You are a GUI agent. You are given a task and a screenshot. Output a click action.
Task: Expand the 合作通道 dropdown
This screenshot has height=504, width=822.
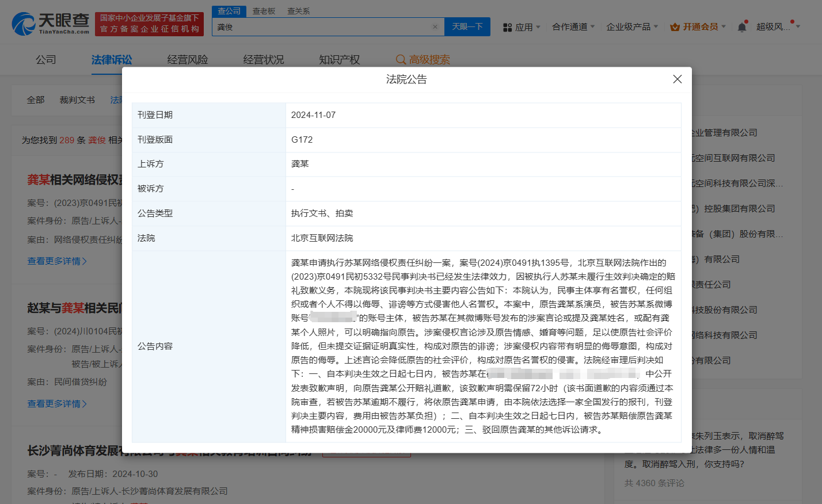(x=573, y=27)
